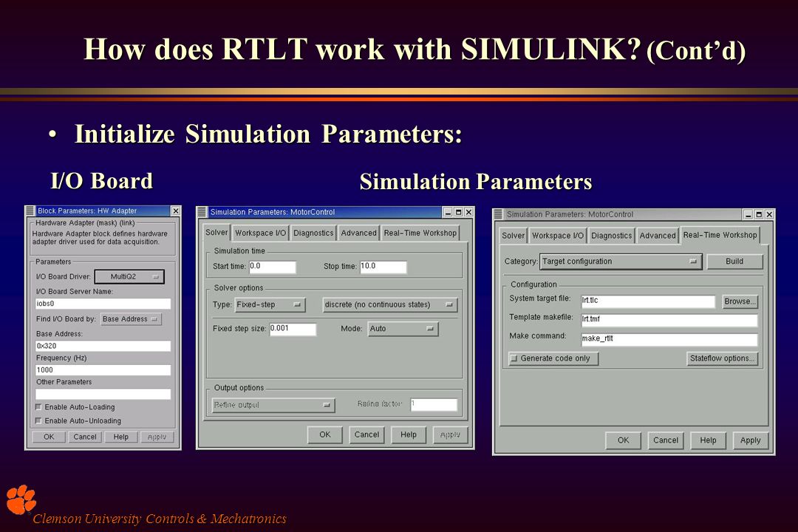This screenshot has height=532, width=798.
Task: Click the Browse... button
Action: tap(740, 301)
